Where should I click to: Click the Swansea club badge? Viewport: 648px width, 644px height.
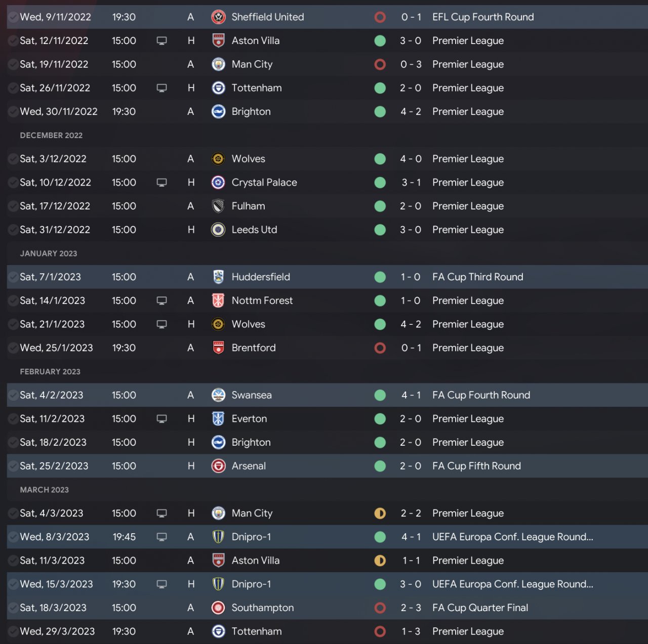click(218, 396)
